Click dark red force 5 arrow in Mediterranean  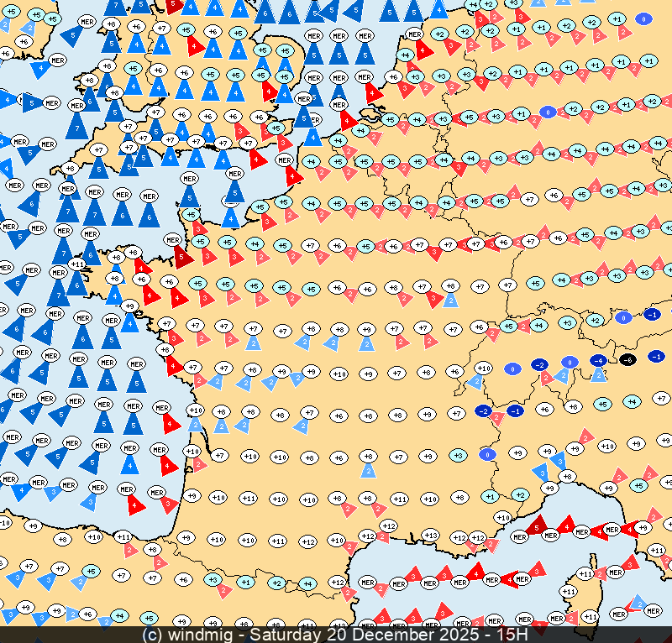click(538, 527)
